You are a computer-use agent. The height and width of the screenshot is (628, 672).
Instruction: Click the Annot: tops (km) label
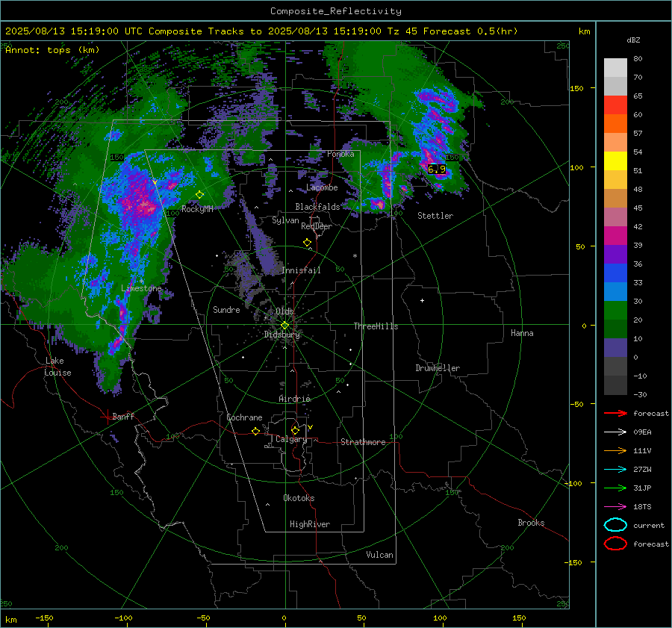[x=52, y=50]
